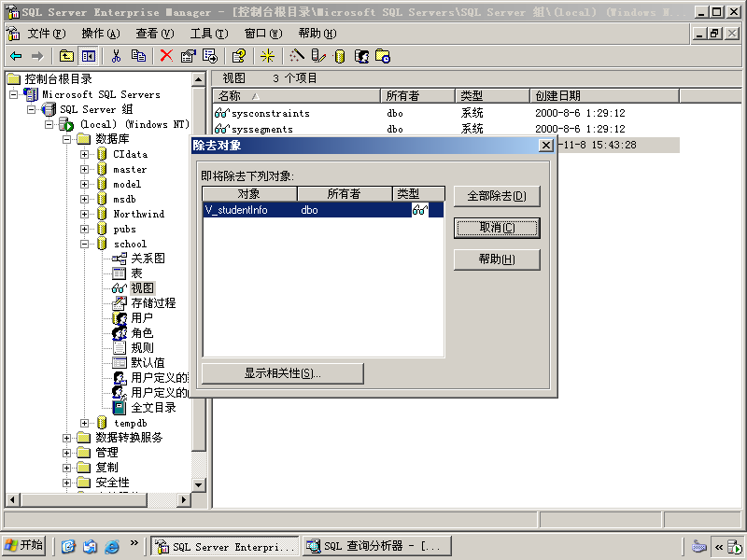747x560 pixels.
Task: Click the 全部除去 button
Action: (497, 196)
